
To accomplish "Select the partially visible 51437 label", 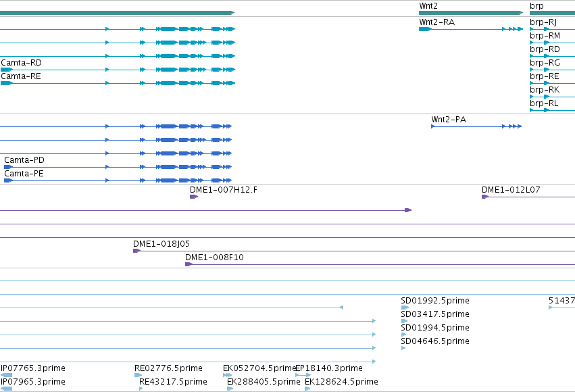I will coord(561,301).
